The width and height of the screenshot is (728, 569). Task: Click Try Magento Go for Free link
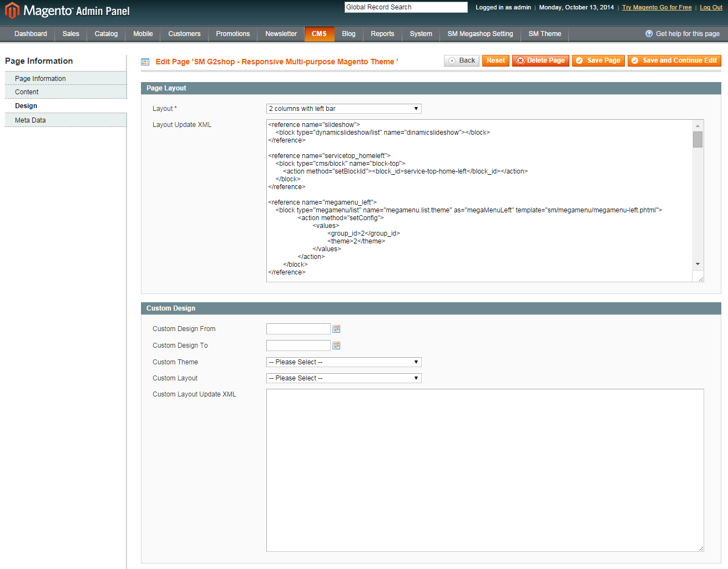(x=657, y=7)
